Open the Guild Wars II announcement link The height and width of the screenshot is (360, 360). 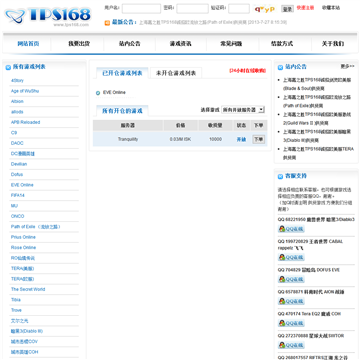click(x=317, y=119)
